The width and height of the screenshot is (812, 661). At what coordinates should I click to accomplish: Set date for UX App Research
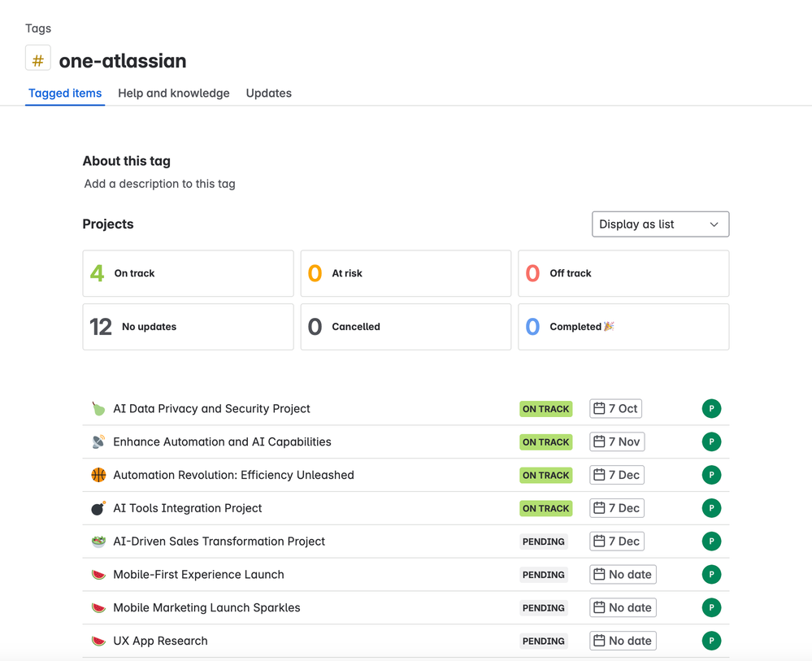pyautogui.click(x=623, y=641)
